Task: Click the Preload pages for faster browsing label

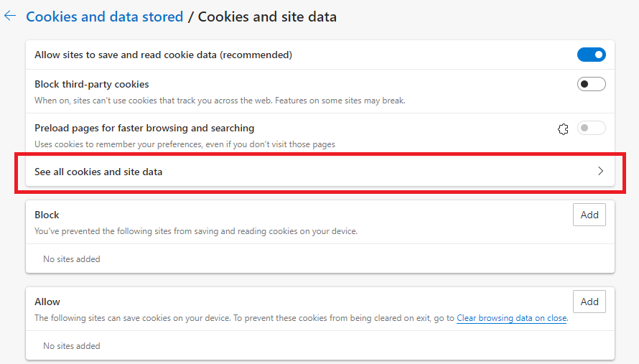Action: pos(144,129)
